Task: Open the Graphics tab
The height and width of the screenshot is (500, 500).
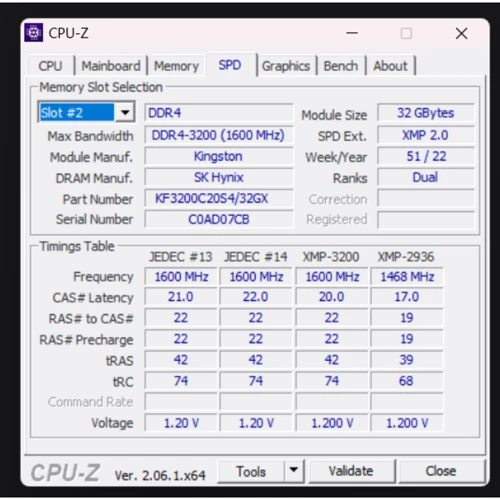Action: point(286,66)
